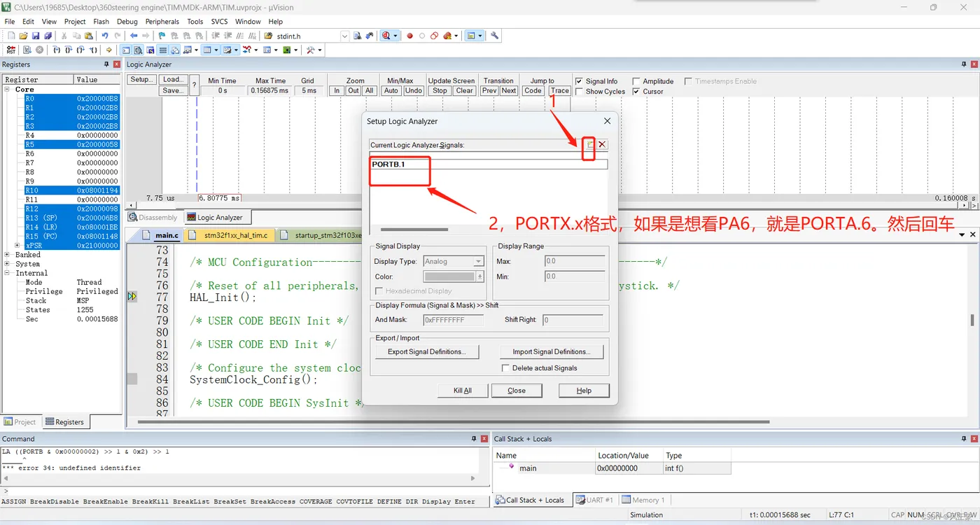This screenshot has width=980, height=525.
Task: Click the Zoom In button
Action: 336,90
